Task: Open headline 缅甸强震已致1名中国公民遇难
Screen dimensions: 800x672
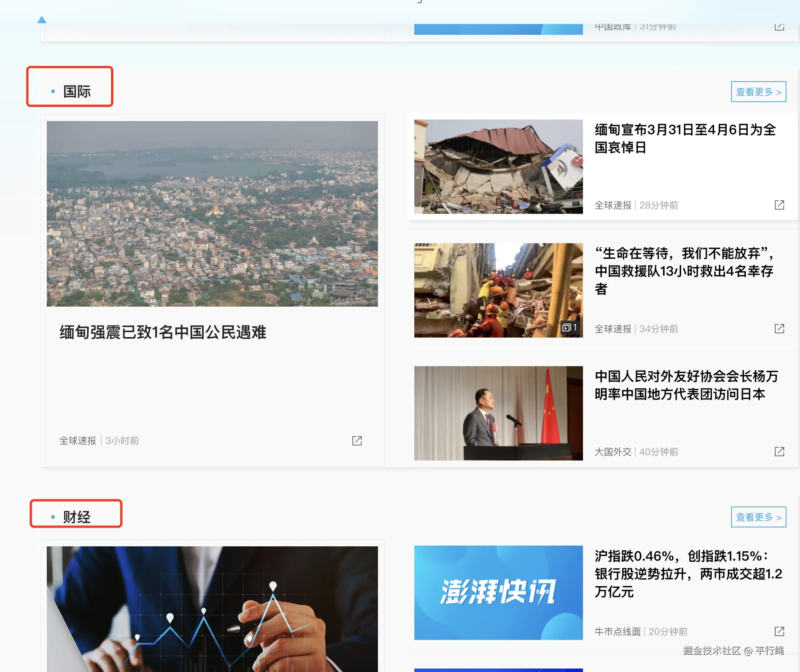Action: click(x=163, y=332)
